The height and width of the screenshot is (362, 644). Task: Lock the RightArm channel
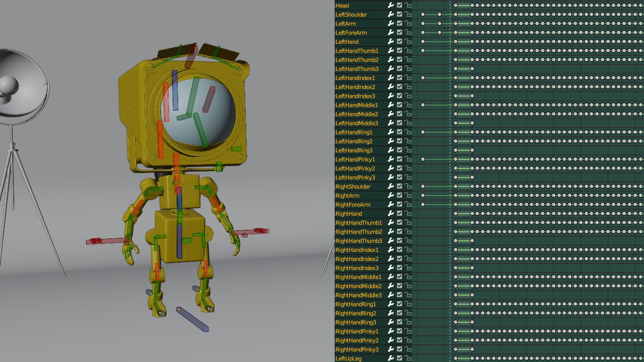[408, 195]
